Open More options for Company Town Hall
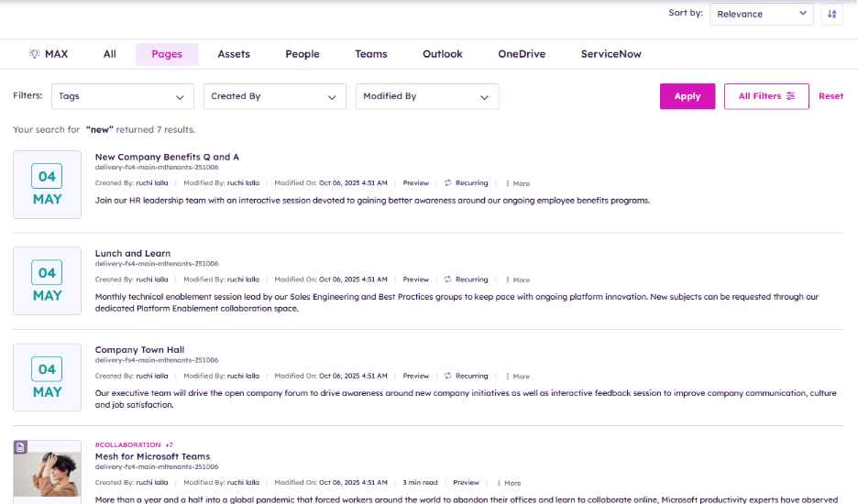The image size is (858, 504). [517, 377]
